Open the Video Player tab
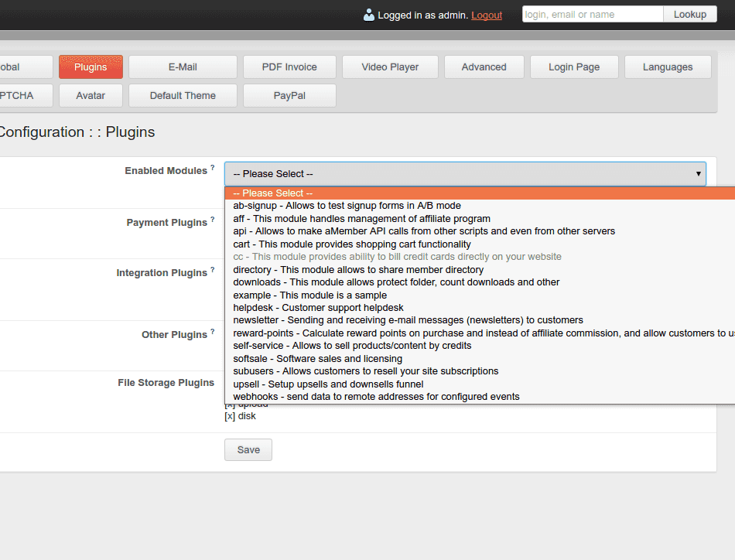This screenshot has width=735, height=560. click(x=390, y=67)
